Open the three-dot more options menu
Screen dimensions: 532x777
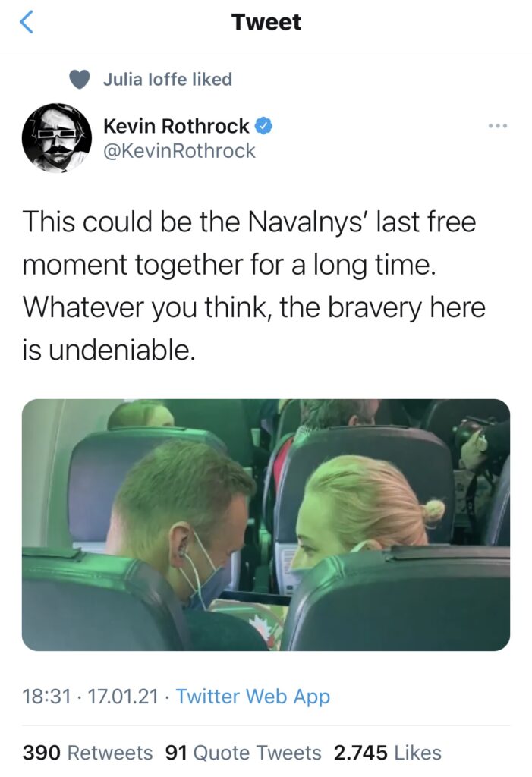[497, 126]
